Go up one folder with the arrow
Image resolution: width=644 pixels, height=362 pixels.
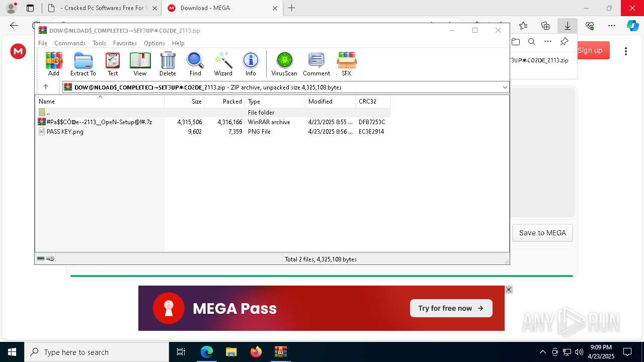click(45, 87)
